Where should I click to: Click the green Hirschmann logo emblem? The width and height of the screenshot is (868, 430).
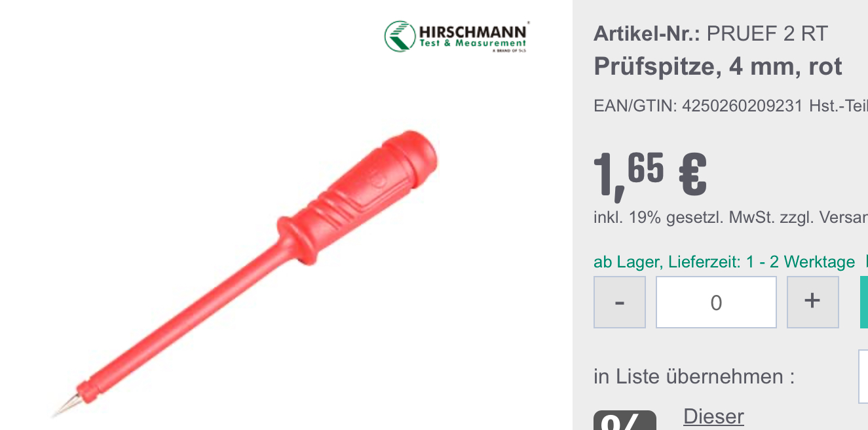[400, 36]
